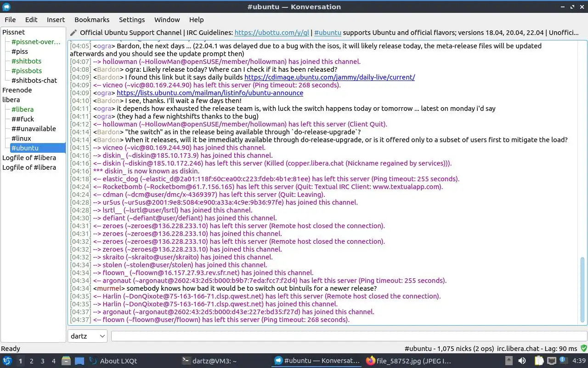Viewport: 588px width, 368px height.
Task: Launch the file manager from the taskbar
Action: point(66,361)
